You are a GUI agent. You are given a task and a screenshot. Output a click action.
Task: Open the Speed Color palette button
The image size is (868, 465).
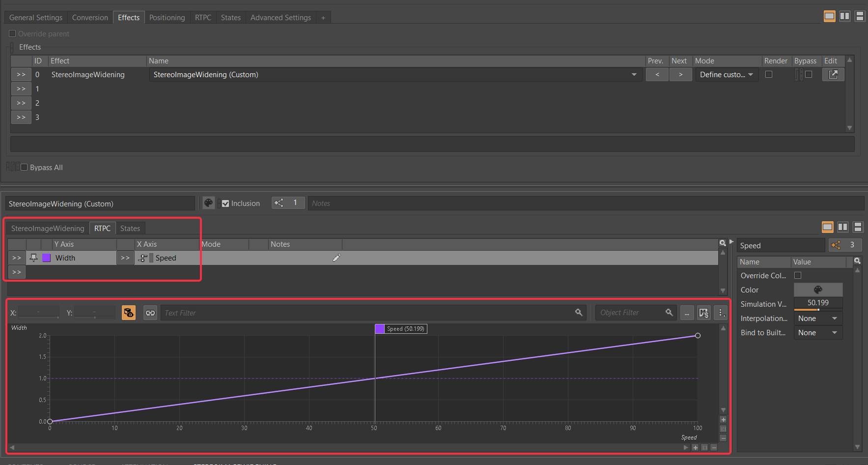pos(818,290)
